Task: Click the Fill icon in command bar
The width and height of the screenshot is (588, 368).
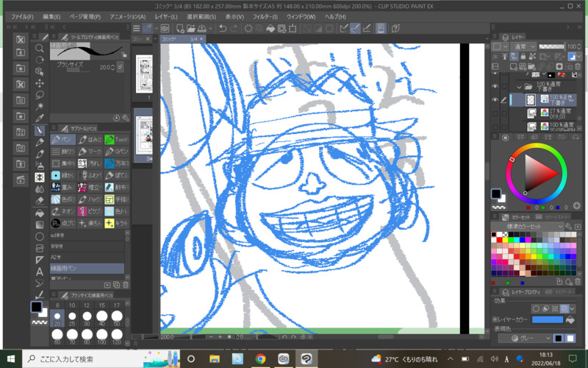Action: (x=270, y=29)
